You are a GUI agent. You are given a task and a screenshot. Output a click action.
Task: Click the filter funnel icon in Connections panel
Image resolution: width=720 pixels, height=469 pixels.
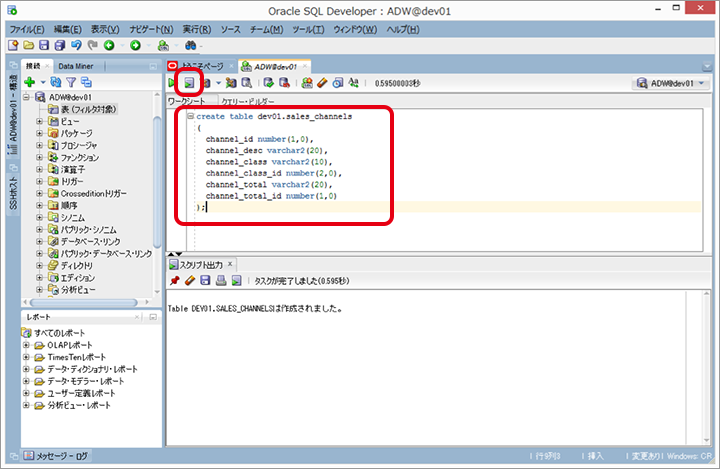[x=71, y=81]
